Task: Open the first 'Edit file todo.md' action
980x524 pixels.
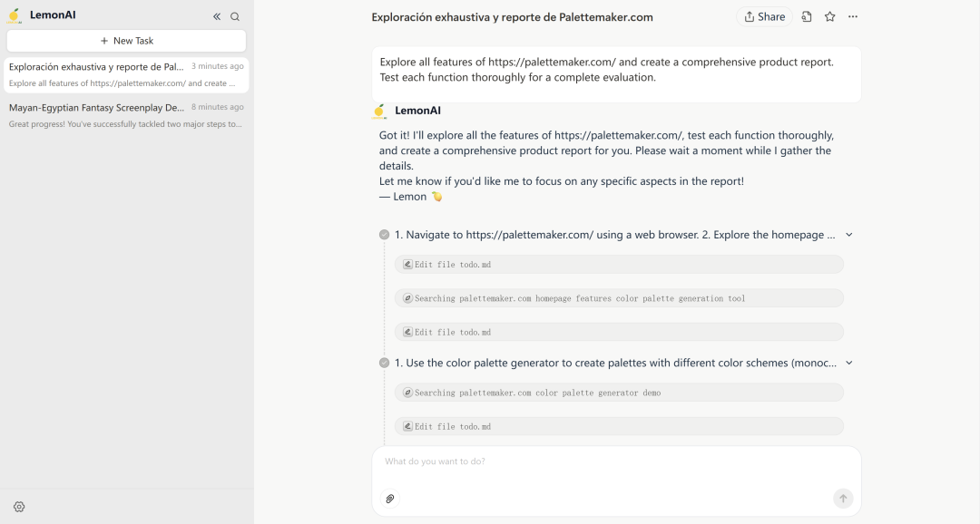Action: 619,265
